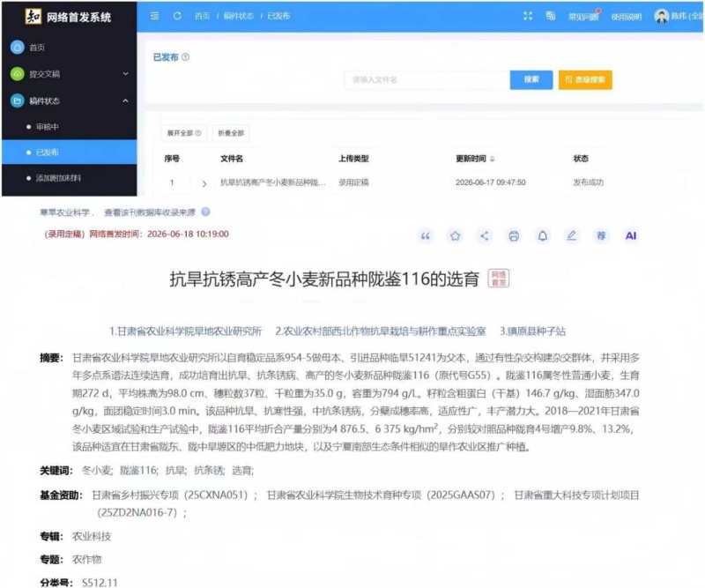Click 稿件状态 in the breadcrumb

238,16
